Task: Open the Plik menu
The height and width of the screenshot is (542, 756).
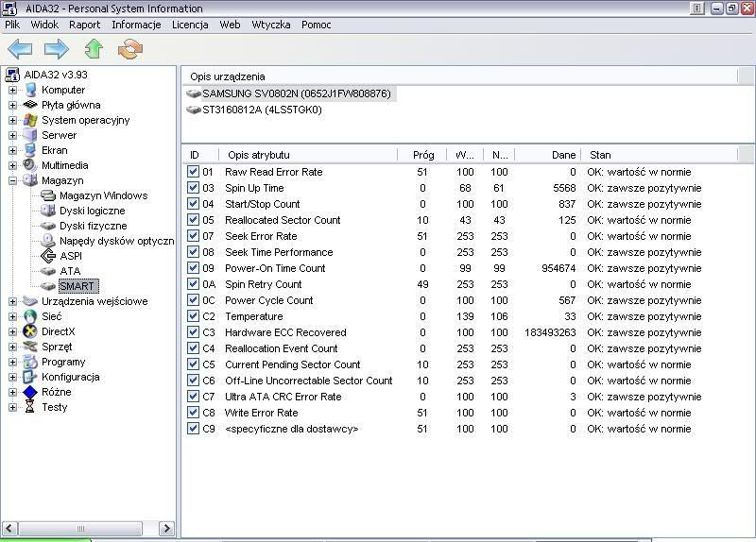Action: (x=12, y=25)
